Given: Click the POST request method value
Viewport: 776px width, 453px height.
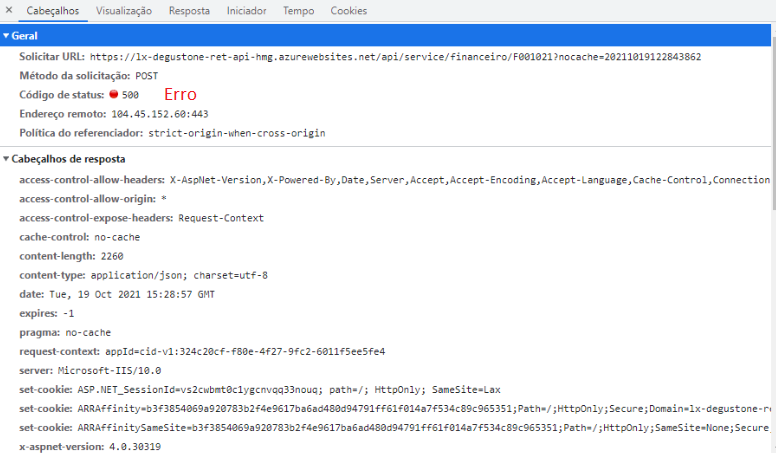Looking at the screenshot, I should pos(147,76).
